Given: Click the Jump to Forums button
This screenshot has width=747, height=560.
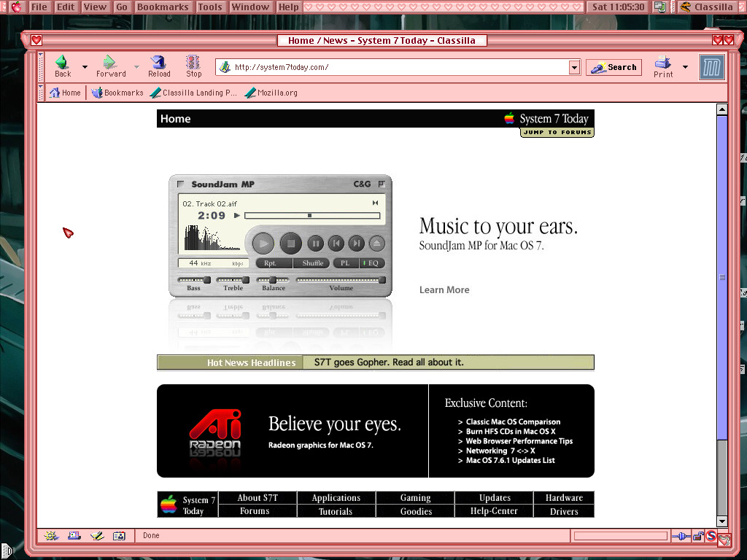Looking at the screenshot, I should point(557,133).
